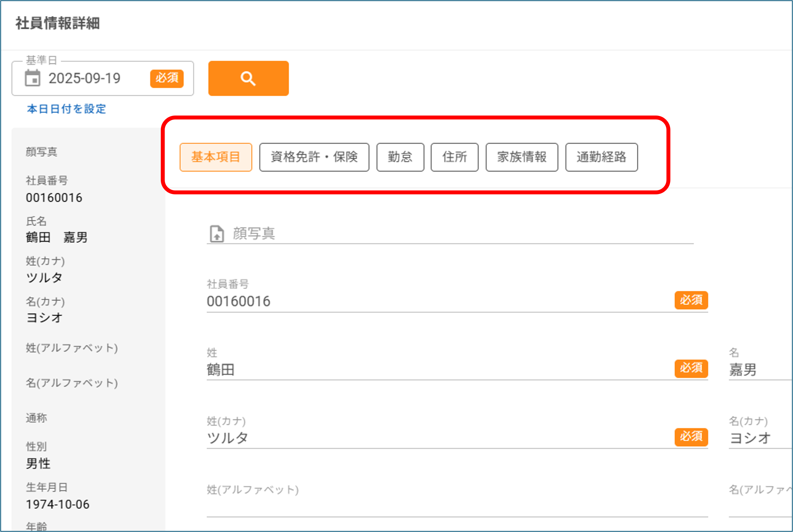Image resolution: width=793 pixels, height=532 pixels.
Task: Click the 顔写真 upload area text
Action: tap(254, 233)
